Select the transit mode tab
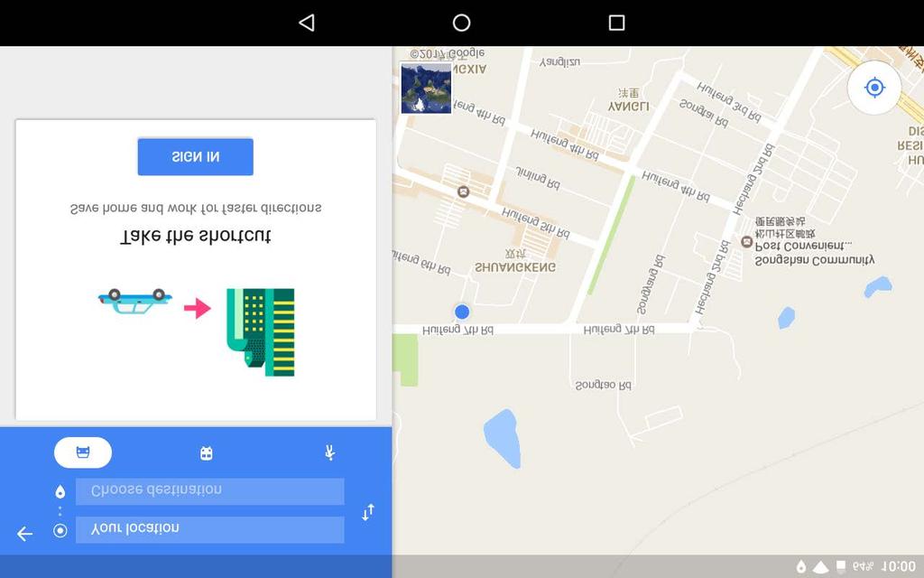This screenshot has width=924, height=578. [x=207, y=453]
